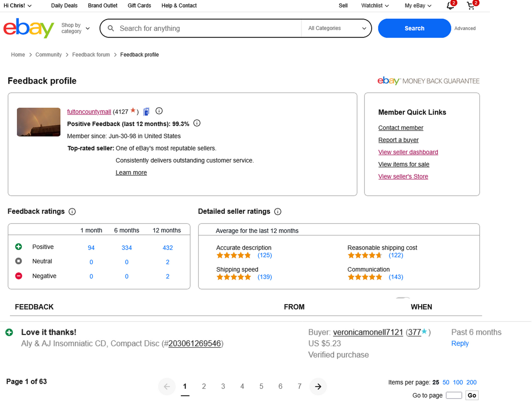Open Daily Deals from top menu
This screenshot has height=404, width=532.
pyautogui.click(x=64, y=6)
